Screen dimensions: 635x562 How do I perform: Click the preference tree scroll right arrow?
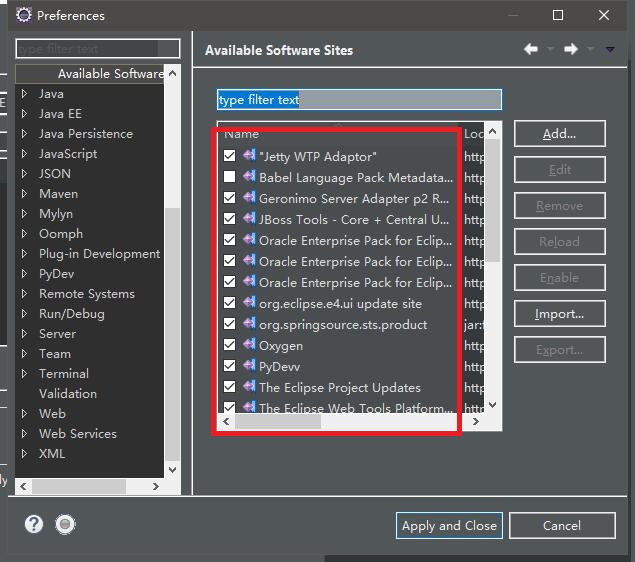click(156, 486)
